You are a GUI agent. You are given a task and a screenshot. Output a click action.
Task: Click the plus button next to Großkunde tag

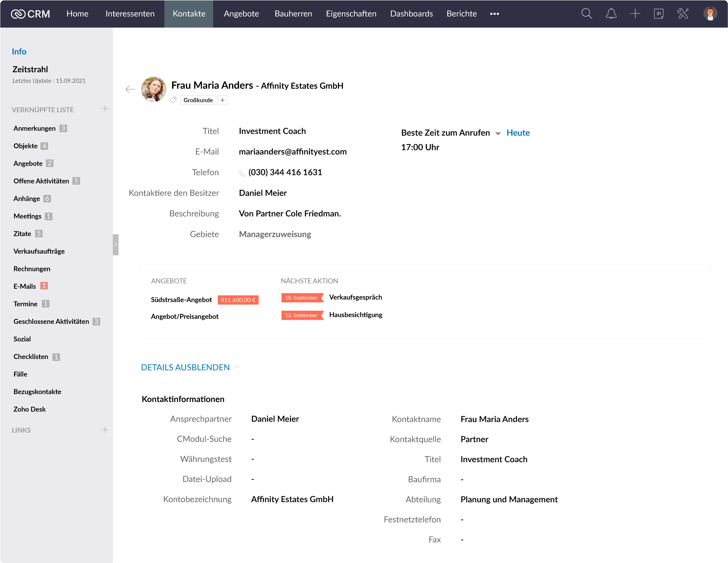pyautogui.click(x=222, y=100)
